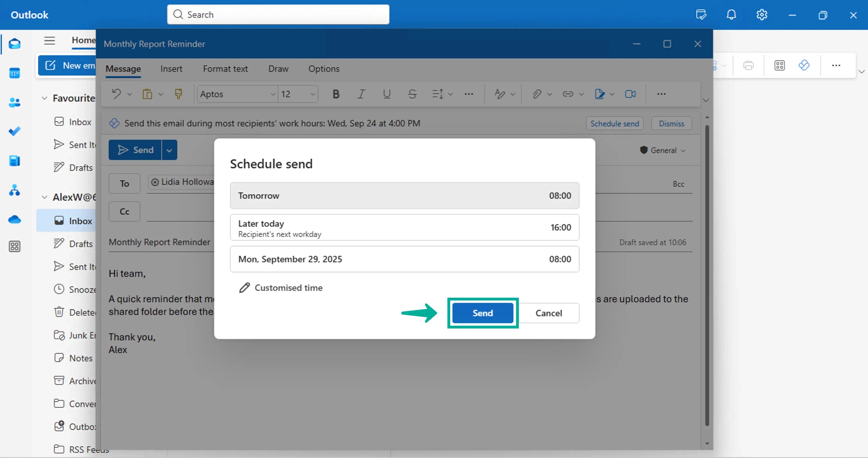This screenshot has height=458, width=868.
Task: Select the Tomorrow 08:00 schedule option
Action: pos(404,195)
